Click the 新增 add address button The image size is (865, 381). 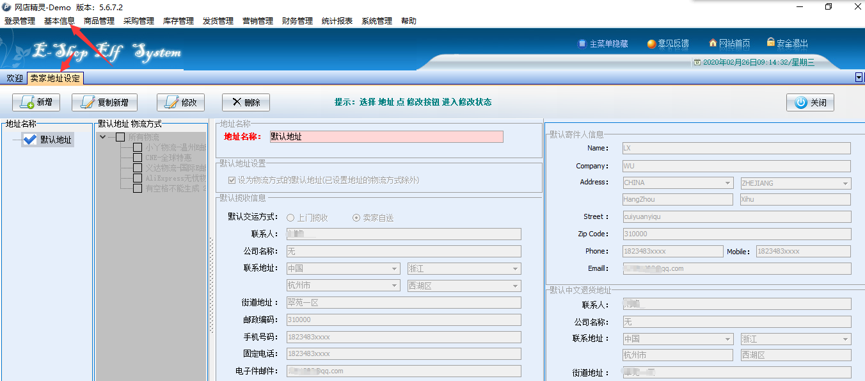coord(36,102)
